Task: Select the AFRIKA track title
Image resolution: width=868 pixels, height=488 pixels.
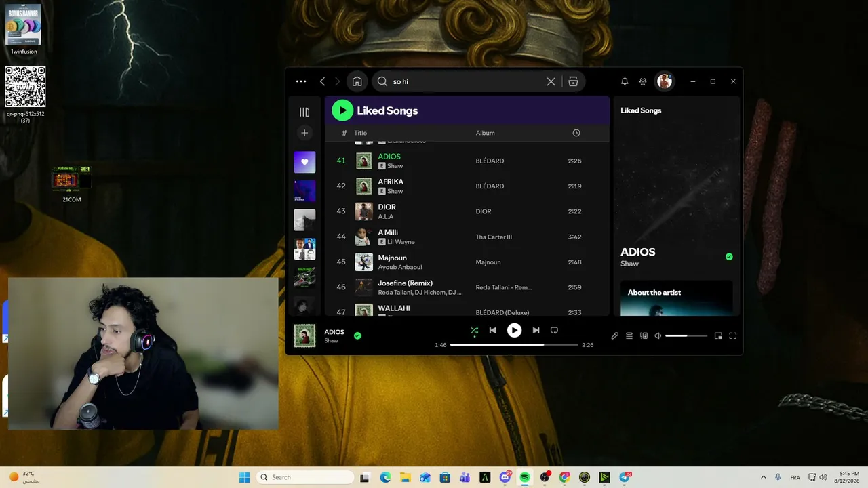Action: coord(391,182)
